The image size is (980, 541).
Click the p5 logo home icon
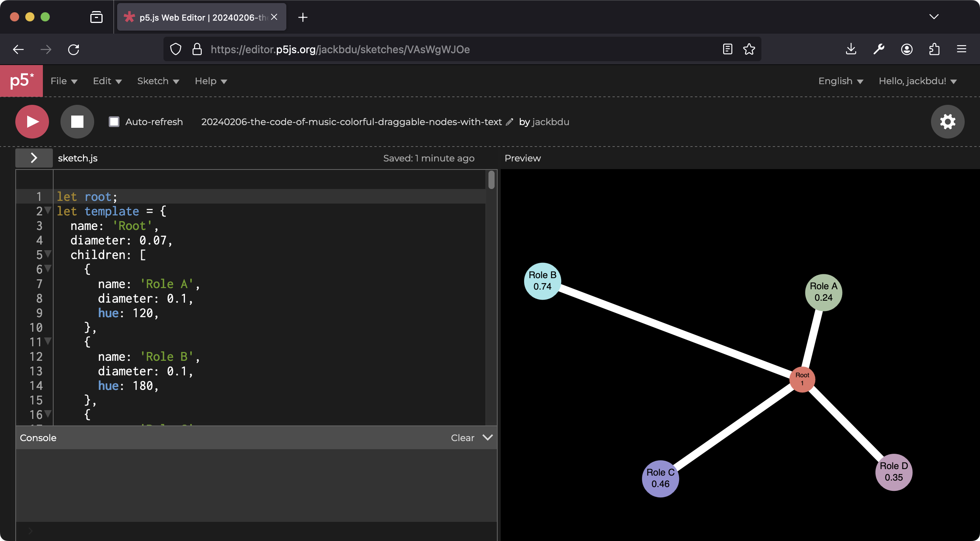point(21,81)
